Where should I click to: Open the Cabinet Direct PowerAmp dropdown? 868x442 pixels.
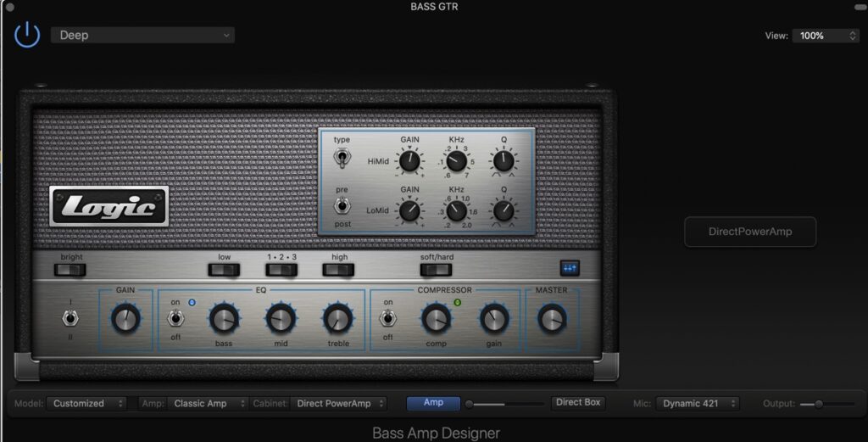click(339, 403)
